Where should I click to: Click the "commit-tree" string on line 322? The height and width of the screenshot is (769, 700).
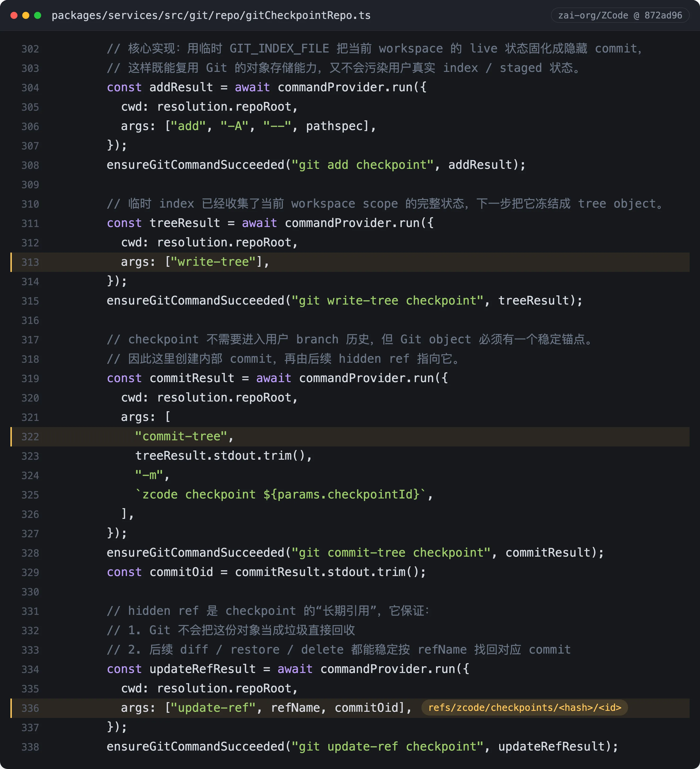click(x=181, y=436)
